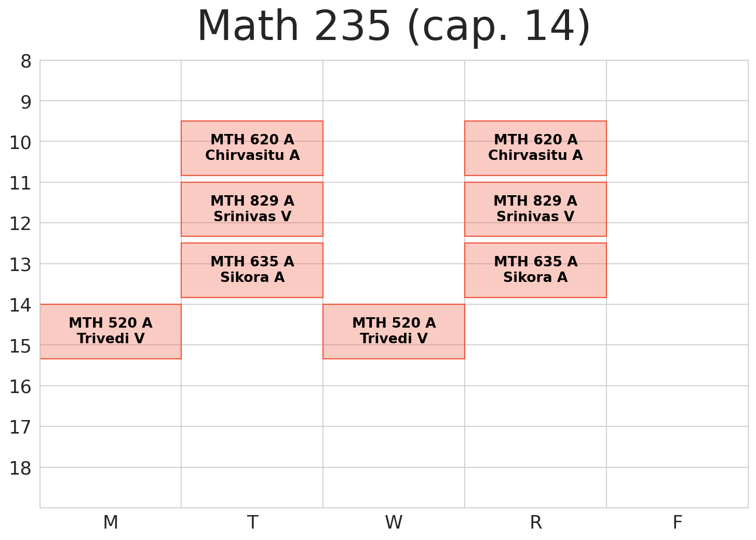Click the T day label
756x540 pixels.
(x=252, y=522)
